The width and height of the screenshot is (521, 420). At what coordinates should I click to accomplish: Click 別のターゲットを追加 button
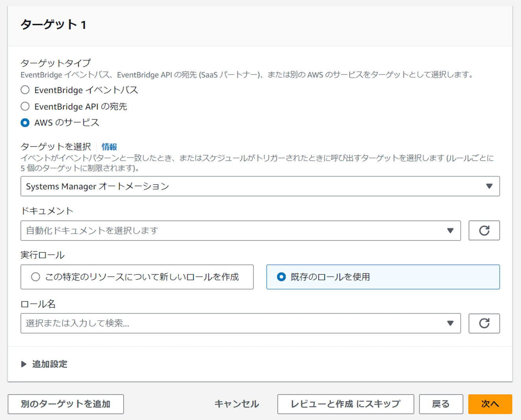pos(66,404)
